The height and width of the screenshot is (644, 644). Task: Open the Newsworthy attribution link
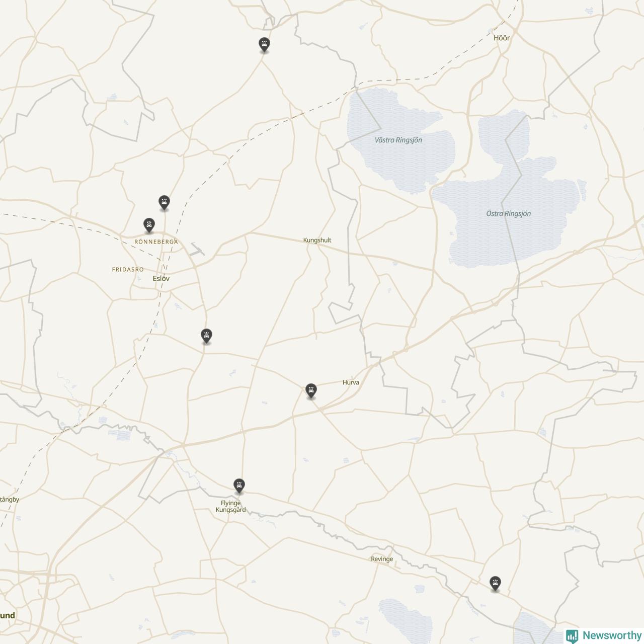604,635
